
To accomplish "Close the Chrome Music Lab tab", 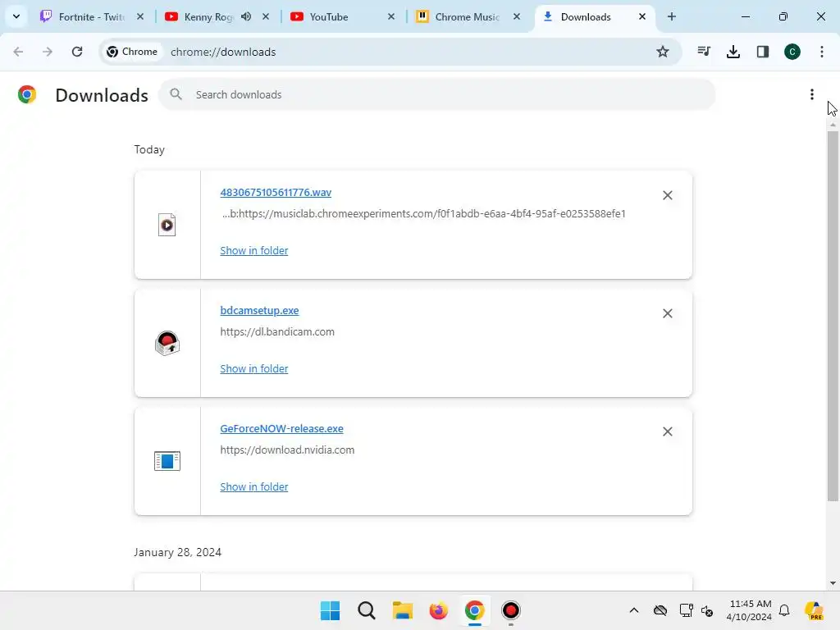I will pos(517,16).
